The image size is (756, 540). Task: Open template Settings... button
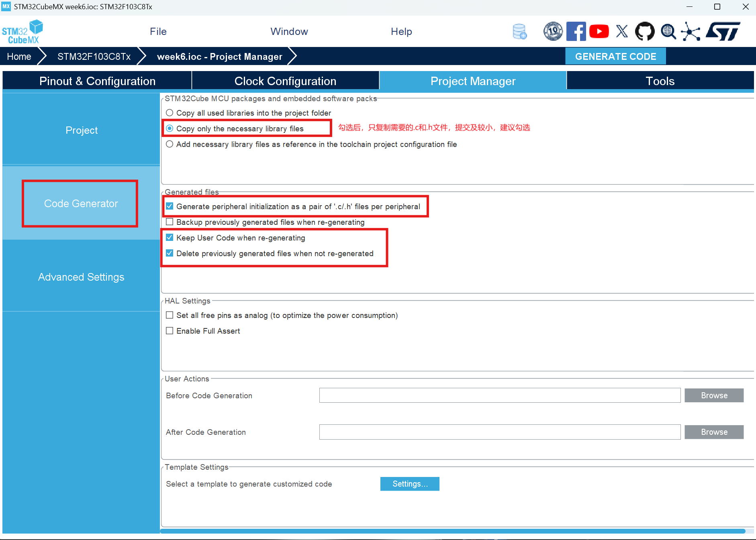pos(410,484)
